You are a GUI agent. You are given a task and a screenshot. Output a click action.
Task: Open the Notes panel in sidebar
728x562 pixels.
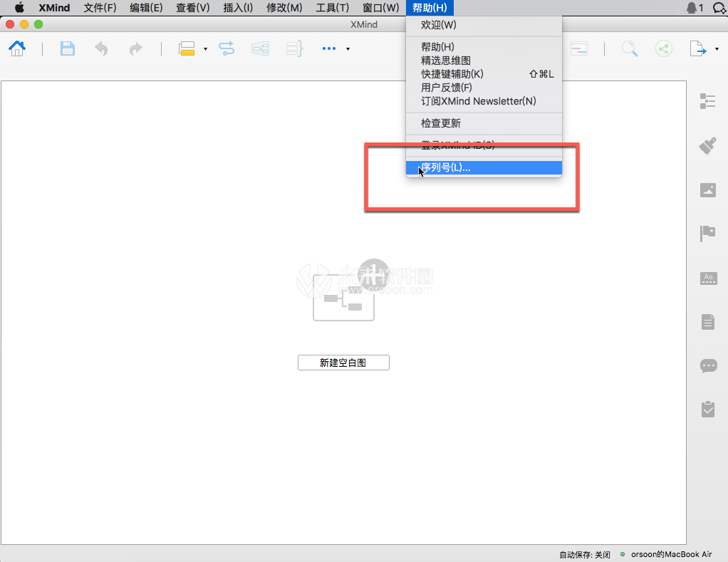[x=708, y=322]
